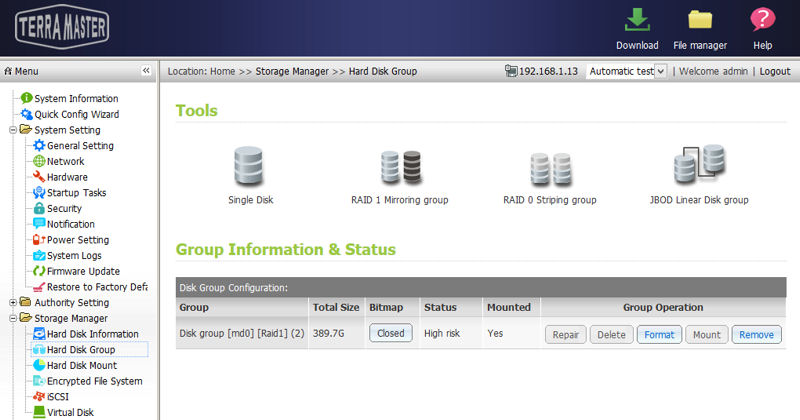The image size is (800, 420).
Task: Click the Logout link
Action: (774, 71)
